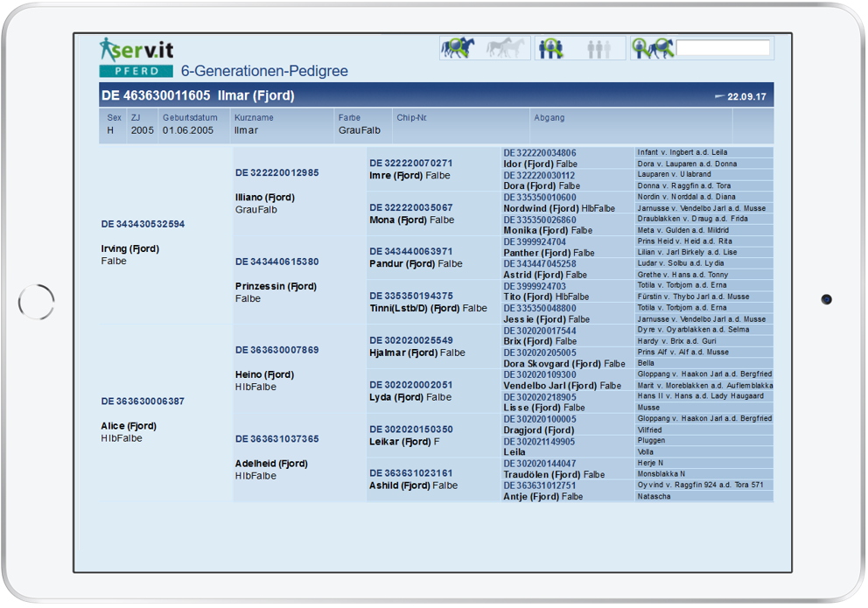Open ID DE 363631023161 for Ashild
Viewport: 868px width, 608px height.
click(x=410, y=473)
